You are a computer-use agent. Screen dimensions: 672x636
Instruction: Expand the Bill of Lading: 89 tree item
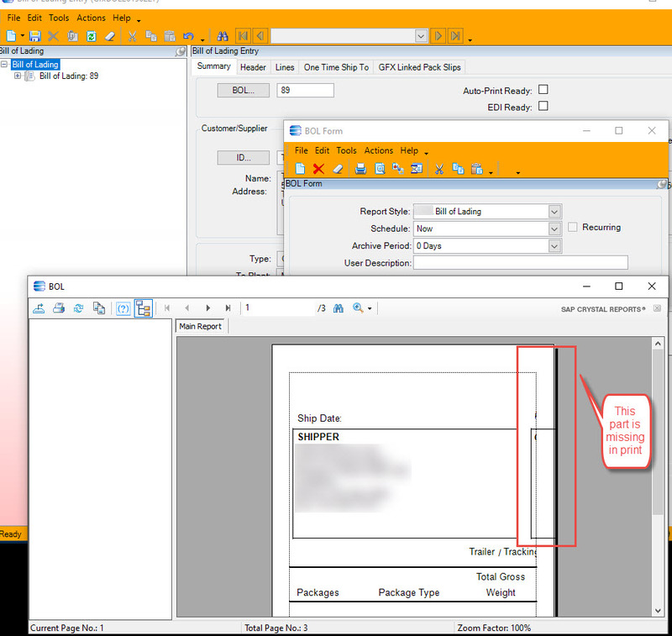18,76
